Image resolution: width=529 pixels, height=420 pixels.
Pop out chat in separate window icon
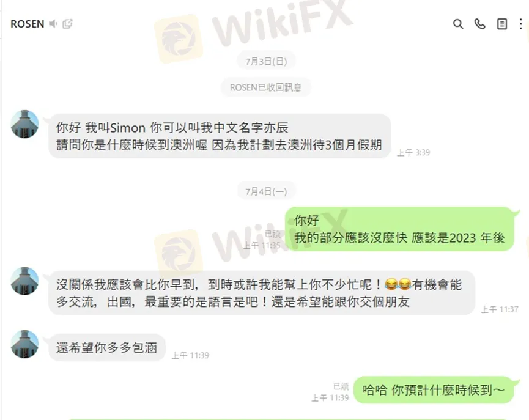click(x=67, y=24)
